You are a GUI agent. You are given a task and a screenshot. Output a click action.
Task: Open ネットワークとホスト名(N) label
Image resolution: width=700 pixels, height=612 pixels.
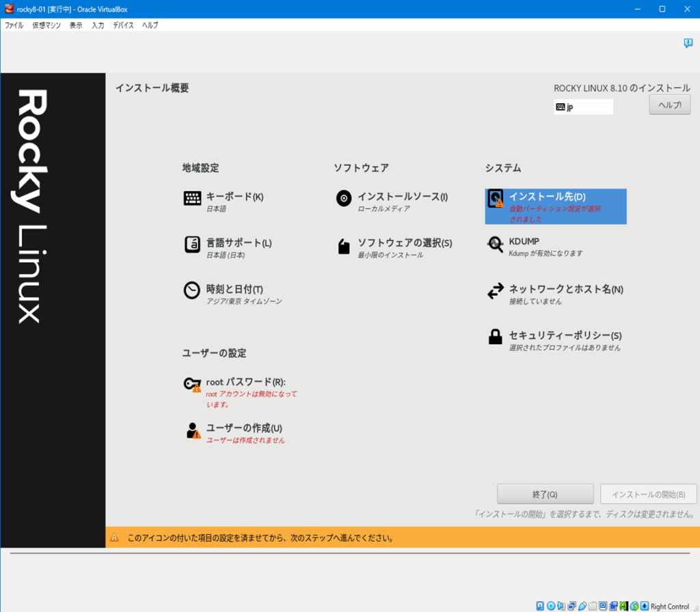click(566, 289)
